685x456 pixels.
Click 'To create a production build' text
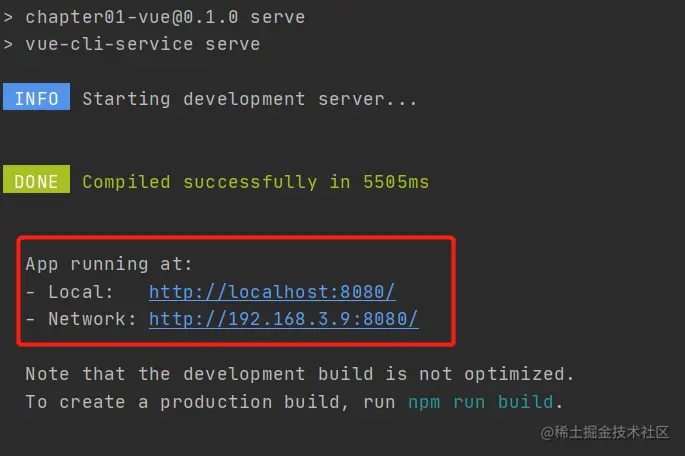click(183, 402)
